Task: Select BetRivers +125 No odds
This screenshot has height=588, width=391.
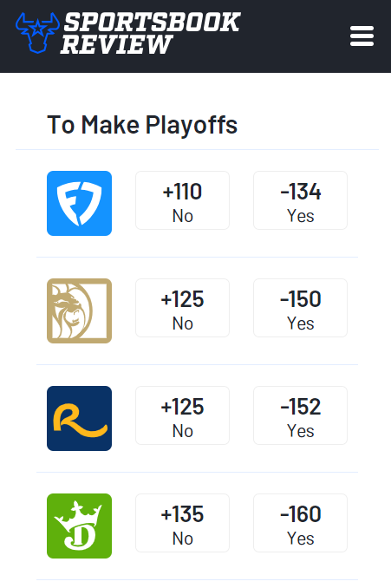Action: [x=183, y=415]
